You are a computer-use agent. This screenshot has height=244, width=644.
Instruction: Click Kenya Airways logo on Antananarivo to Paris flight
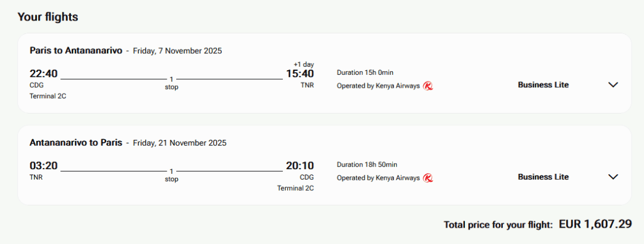pos(428,178)
